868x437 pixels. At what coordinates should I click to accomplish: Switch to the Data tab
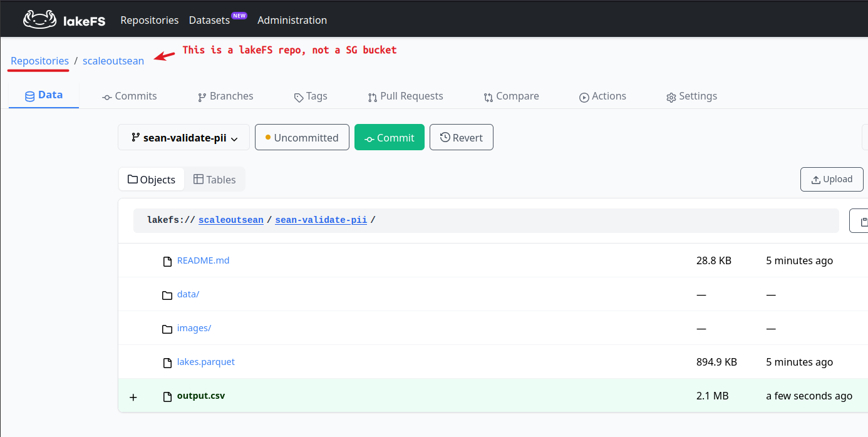(44, 95)
